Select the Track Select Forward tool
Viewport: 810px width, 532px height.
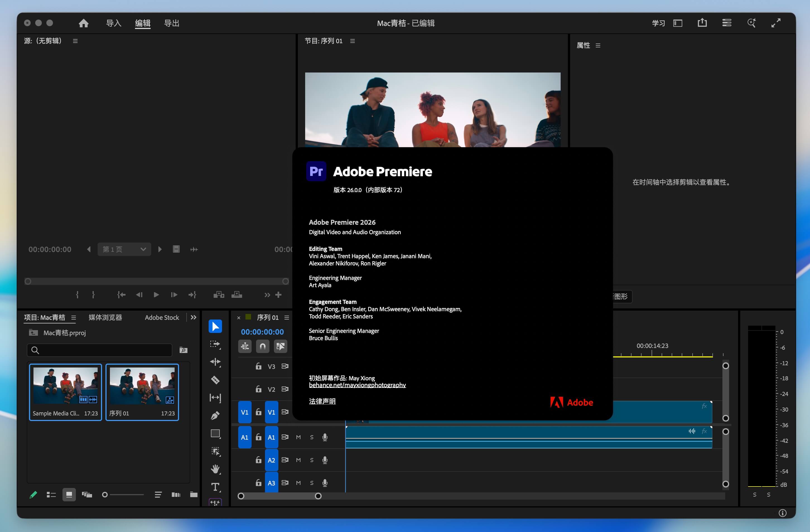point(215,344)
